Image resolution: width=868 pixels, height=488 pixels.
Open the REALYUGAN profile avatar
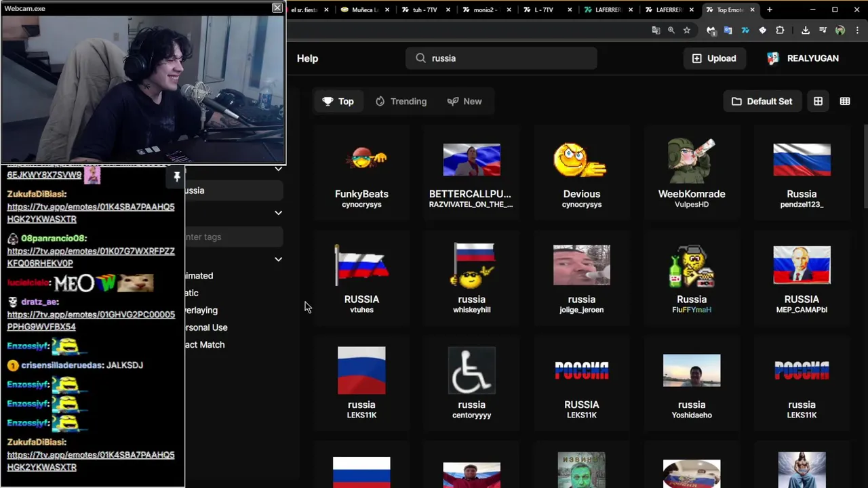[773, 58]
